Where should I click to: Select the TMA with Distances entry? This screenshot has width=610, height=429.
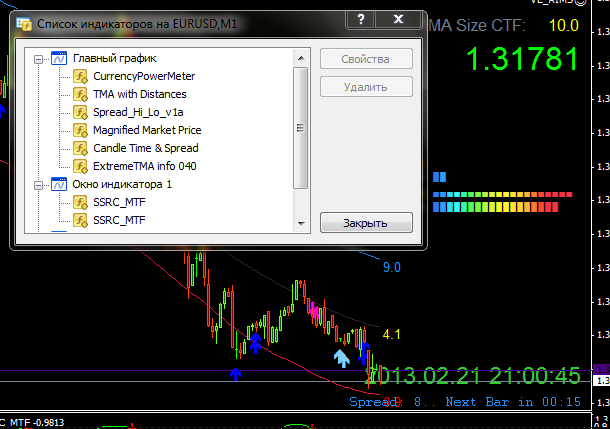click(140, 94)
